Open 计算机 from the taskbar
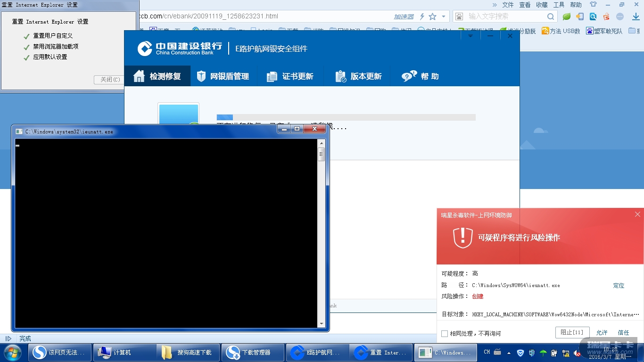This screenshot has width=644, height=362. tap(125, 353)
